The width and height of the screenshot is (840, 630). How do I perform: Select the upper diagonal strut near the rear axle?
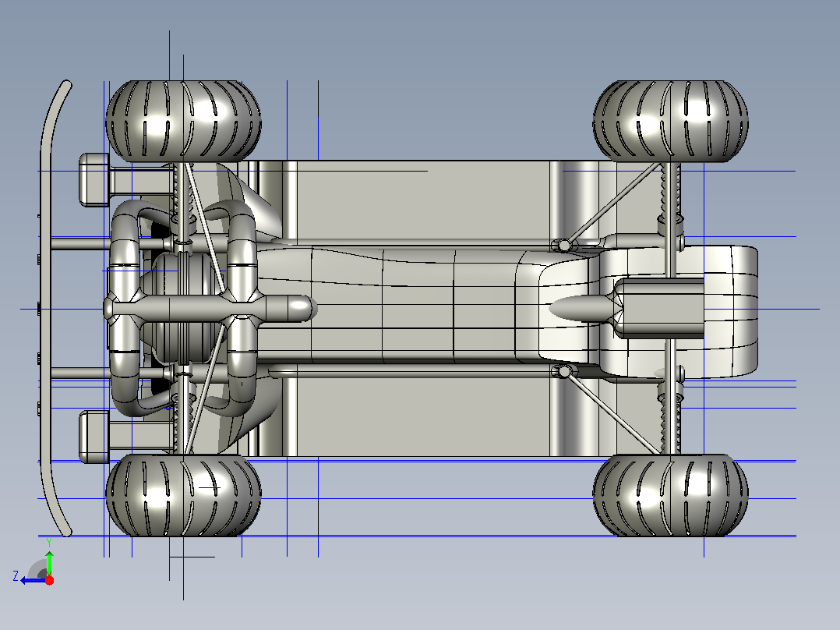pyautogui.click(x=613, y=203)
